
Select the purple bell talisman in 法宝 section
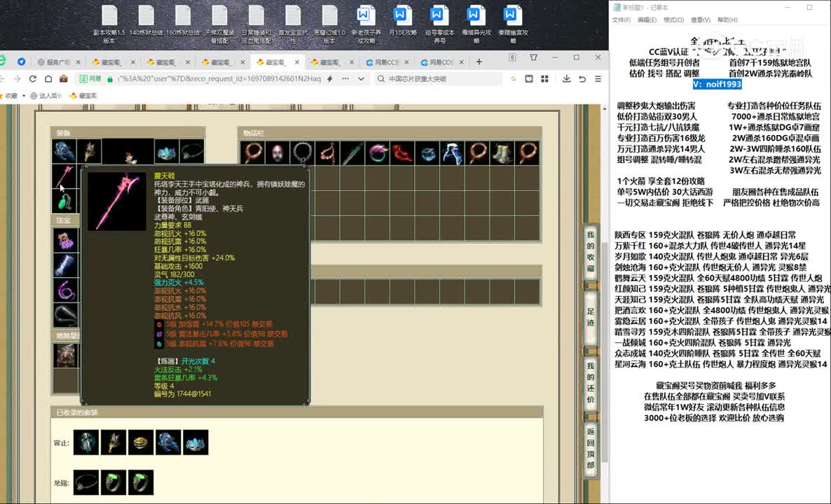click(65, 239)
